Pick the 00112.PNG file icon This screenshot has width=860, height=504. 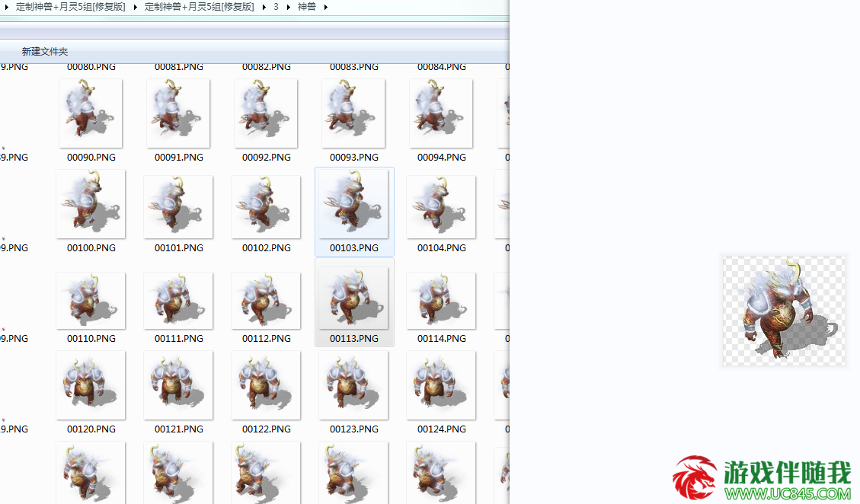[266, 301]
